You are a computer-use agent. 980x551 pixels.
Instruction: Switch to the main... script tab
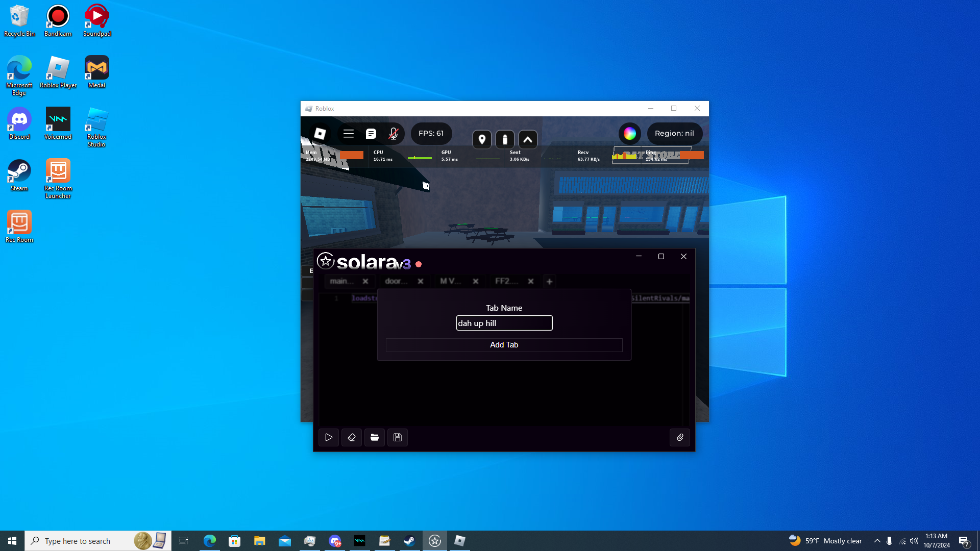[x=341, y=281]
